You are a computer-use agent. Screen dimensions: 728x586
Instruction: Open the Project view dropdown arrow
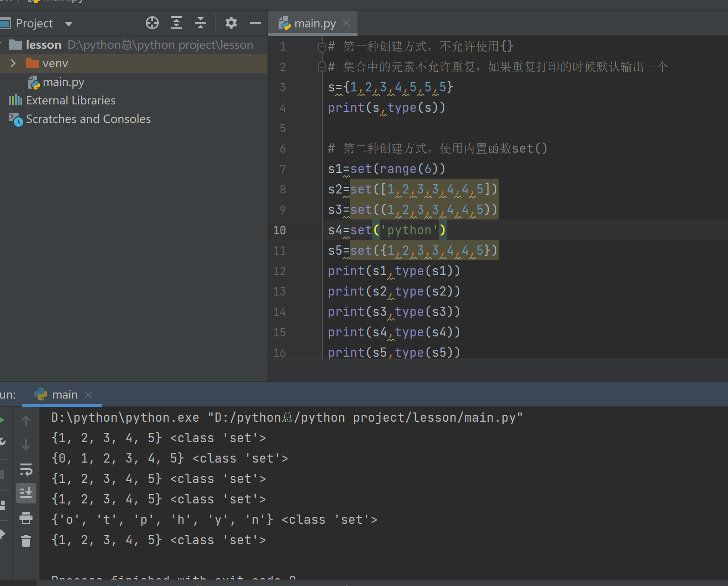click(69, 24)
